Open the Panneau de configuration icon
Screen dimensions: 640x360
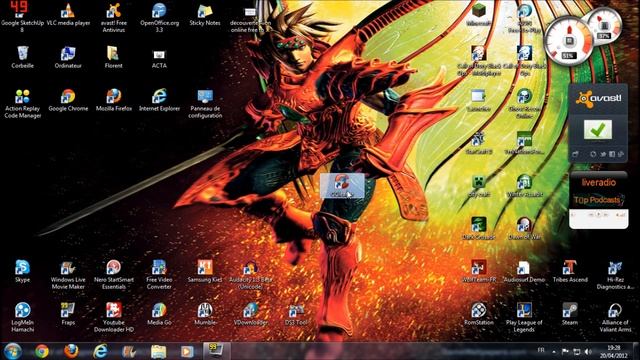205,104
